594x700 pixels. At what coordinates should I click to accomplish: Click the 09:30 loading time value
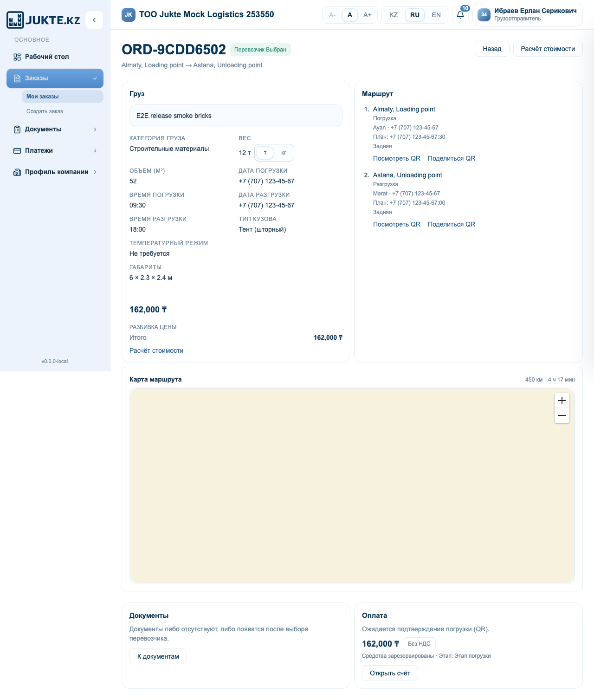pyautogui.click(x=137, y=205)
